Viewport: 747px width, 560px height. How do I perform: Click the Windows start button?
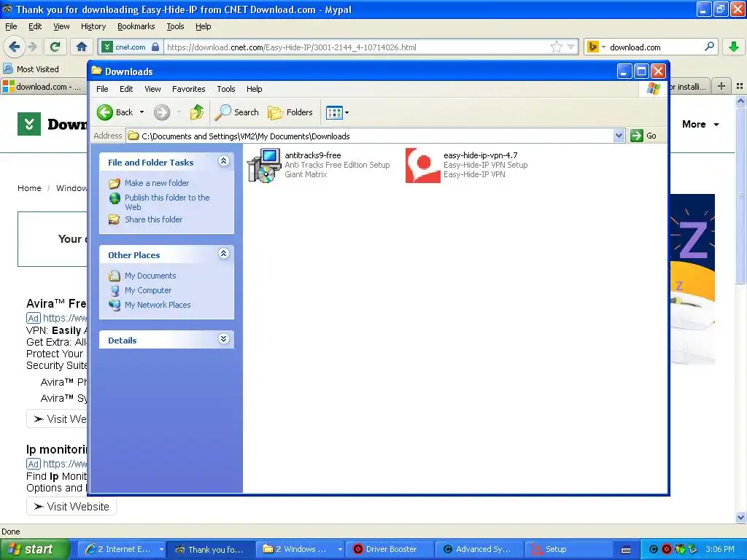[34, 549]
